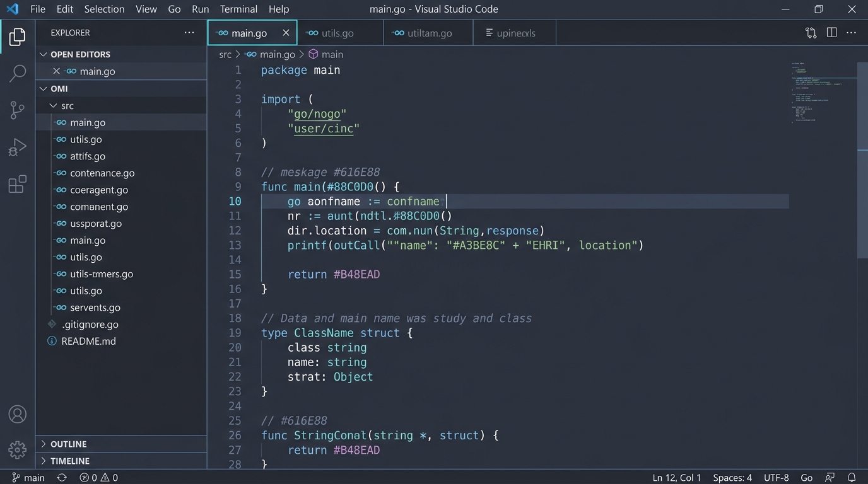Screen dimensions: 868x484
Task: Open the Accounts menu icon
Action: coord(18,414)
